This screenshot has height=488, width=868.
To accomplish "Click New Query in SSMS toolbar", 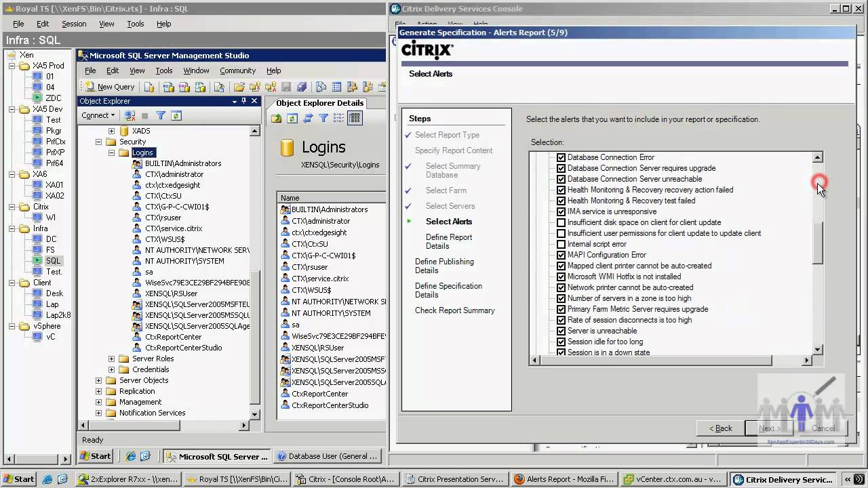I will pos(109,87).
